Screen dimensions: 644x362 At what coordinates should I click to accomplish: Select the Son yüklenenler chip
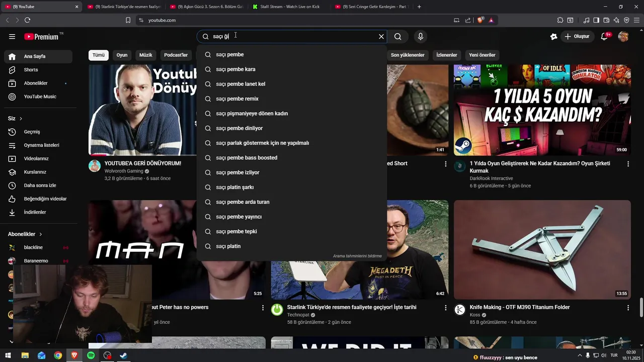408,55
